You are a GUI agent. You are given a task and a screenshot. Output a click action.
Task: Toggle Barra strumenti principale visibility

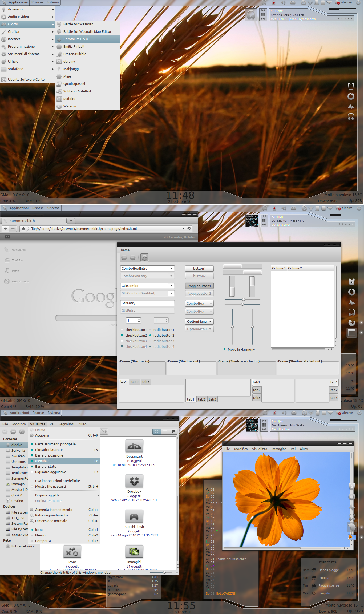click(x=64, y=444)
